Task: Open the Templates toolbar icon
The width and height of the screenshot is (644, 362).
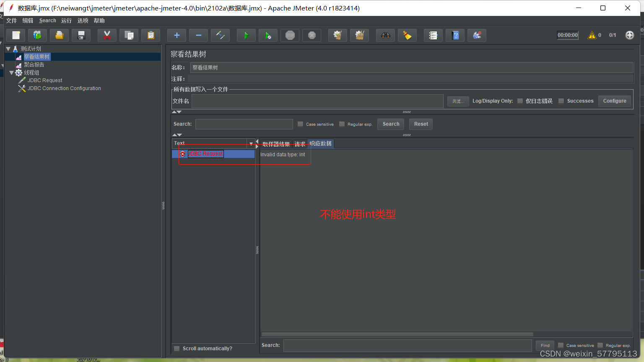Action: (38, 35)
